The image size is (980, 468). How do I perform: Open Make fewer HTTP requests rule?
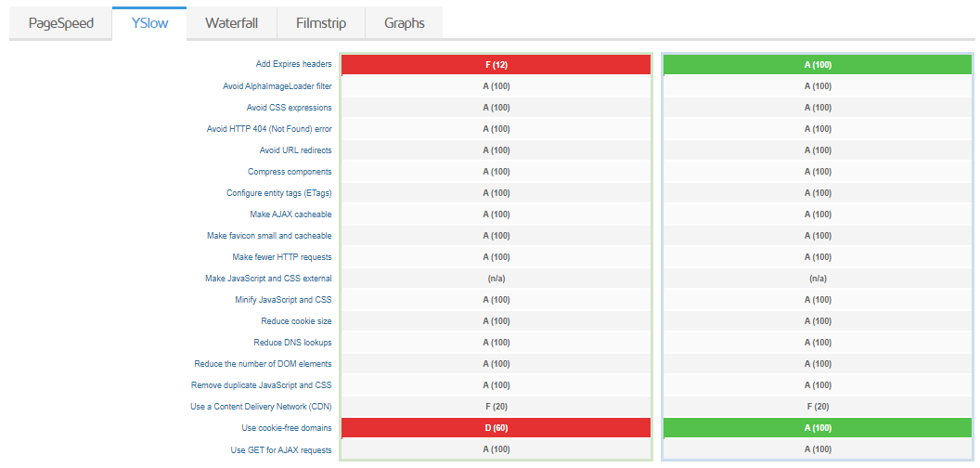pos(282,257)
